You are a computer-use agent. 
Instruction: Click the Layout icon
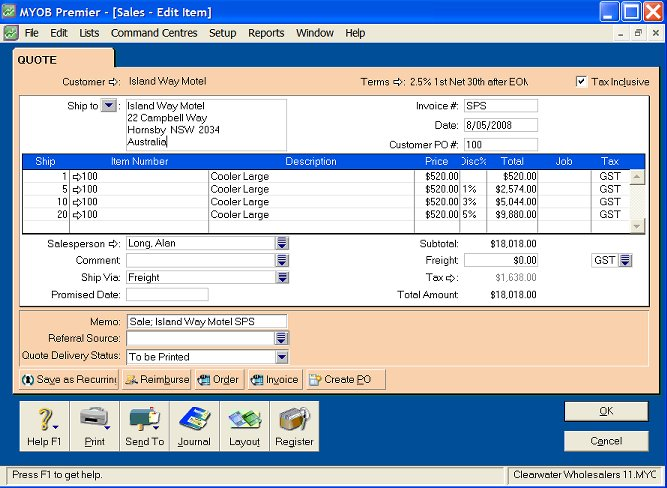(x=244, y=426)
